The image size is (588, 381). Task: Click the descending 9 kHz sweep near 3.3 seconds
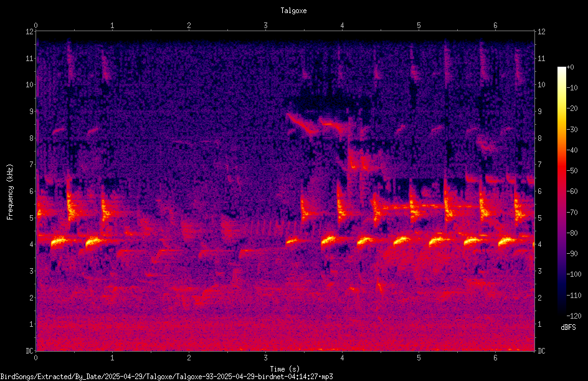pyautogui.click(x=302, y=123)
